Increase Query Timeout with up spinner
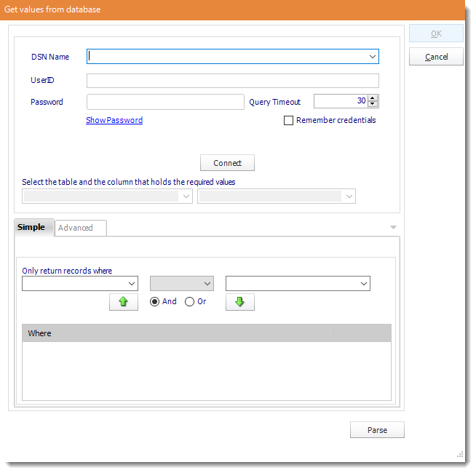Viewport: 476px width, 473px height. point(373,98)
